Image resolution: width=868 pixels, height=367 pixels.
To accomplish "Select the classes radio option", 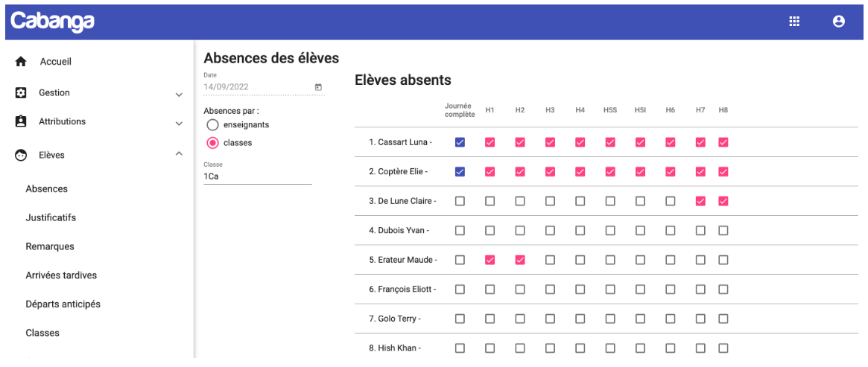I will 212,143.
